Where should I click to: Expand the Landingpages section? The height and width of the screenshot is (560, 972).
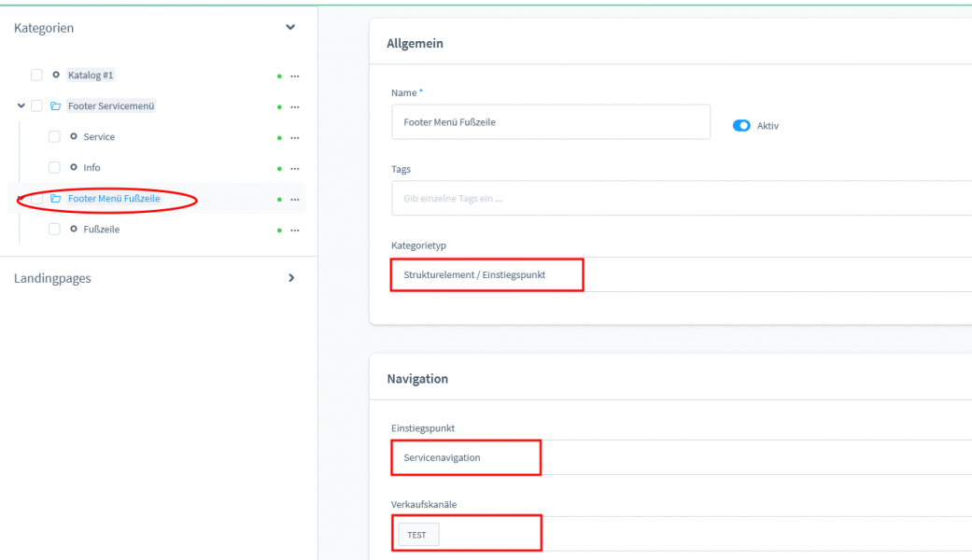(290, 278)
